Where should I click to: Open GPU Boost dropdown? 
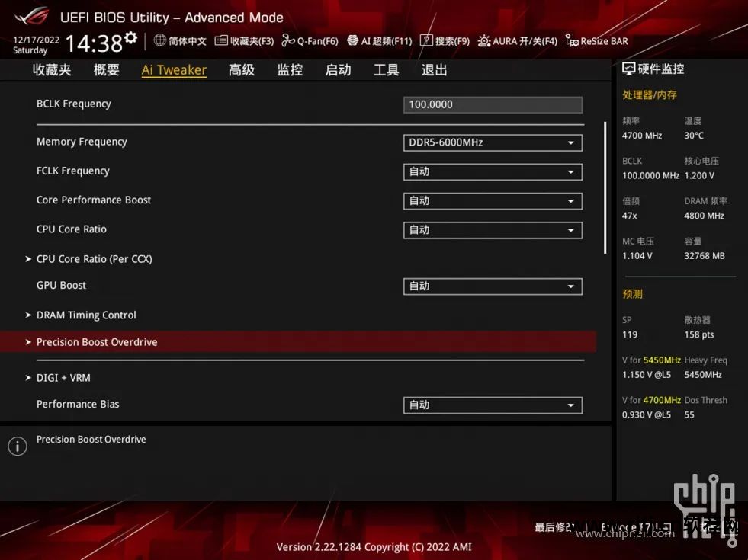point(493,286)
